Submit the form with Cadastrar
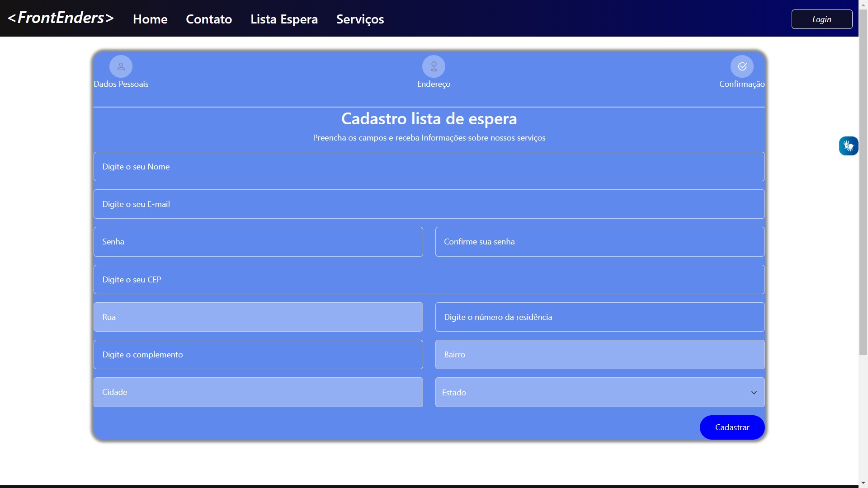 click(732, 427)
